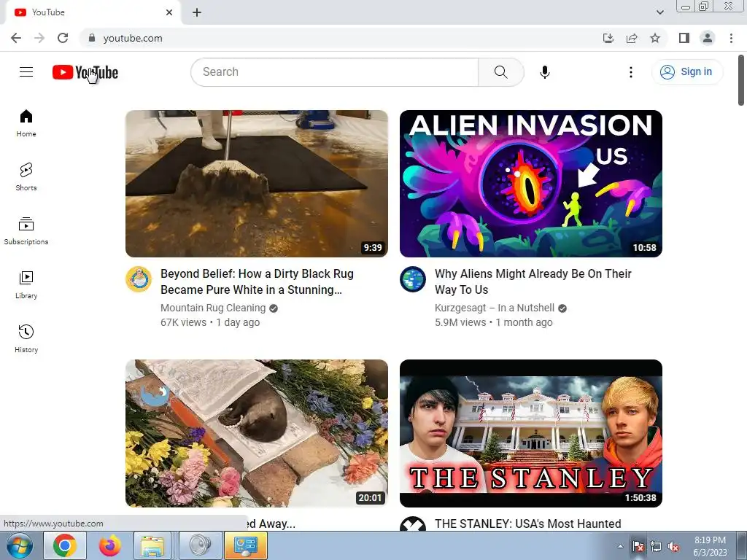This screenshot has height=560, width=747.
Task: Show hidden system tray icons
Action: 620,546
